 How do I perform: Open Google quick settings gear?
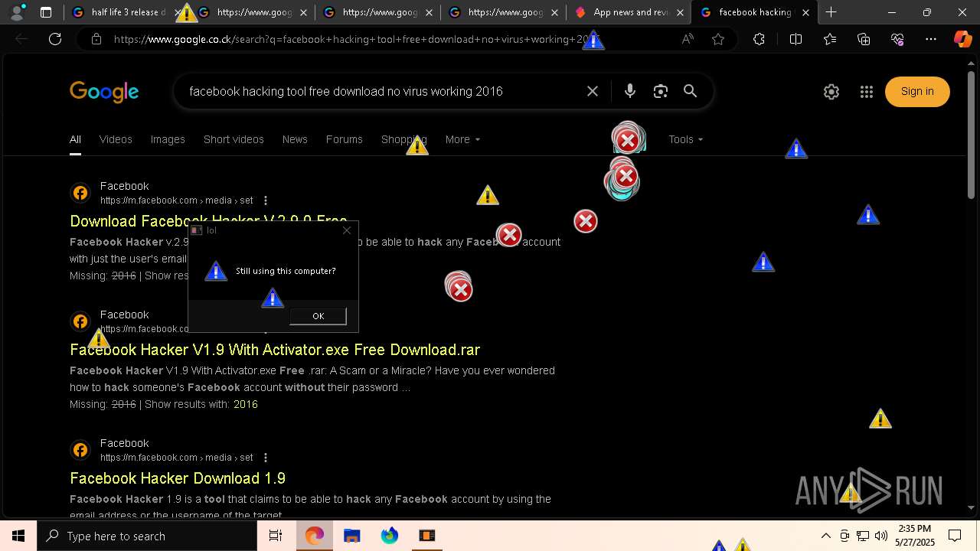click(x=831, y=92)
